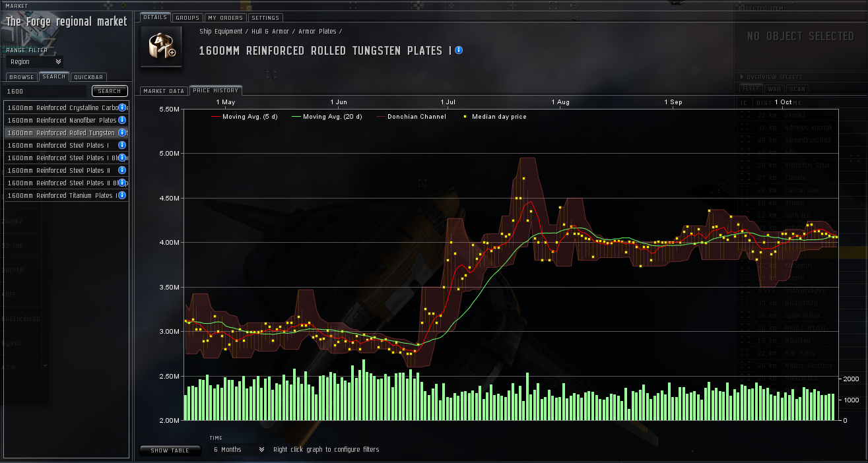The height and width of the screenshot is (463, 868).
Task: Select the Scan overview tab in background
Action: (797, 88)
